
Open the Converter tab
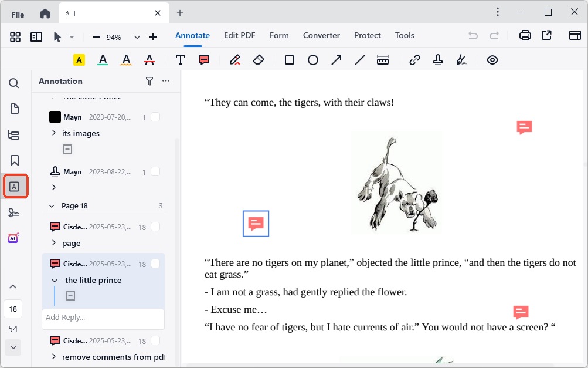(x=321, y=35)
